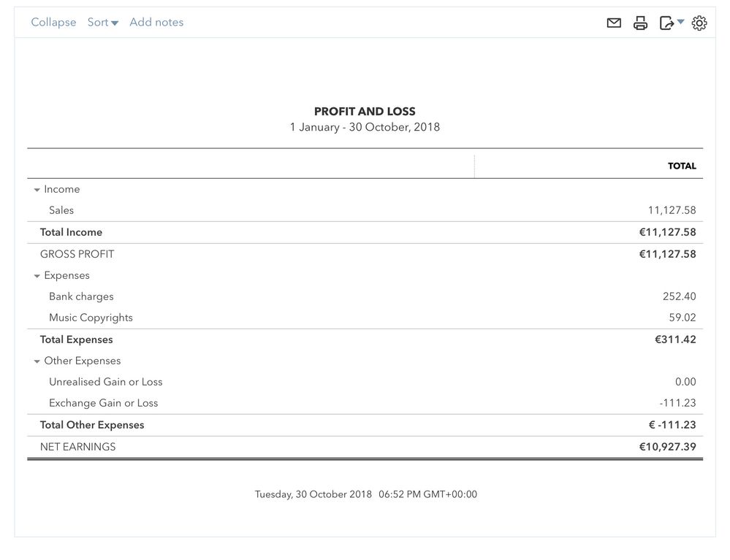Click Add notes
Viewport: 730px width, 560px height.
pos(156,23)
